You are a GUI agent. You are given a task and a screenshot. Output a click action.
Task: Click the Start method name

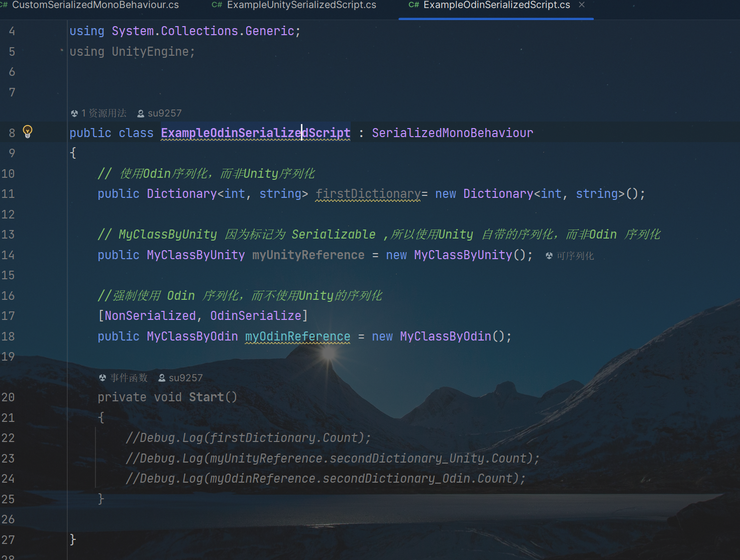(x=206, y=397)
